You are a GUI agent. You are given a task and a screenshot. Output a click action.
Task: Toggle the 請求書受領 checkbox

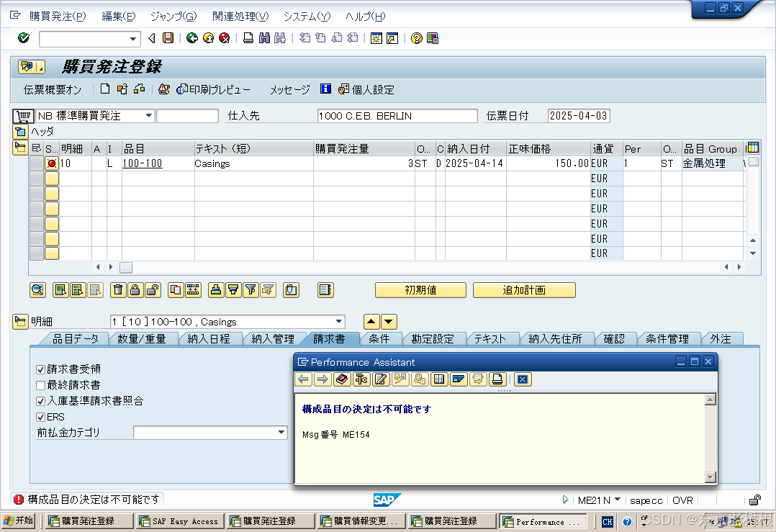pyautogui.click(x=40, y=369)
